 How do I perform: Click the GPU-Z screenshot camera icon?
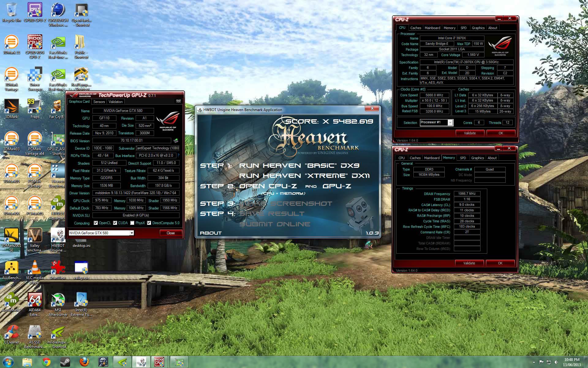[179, 101]
